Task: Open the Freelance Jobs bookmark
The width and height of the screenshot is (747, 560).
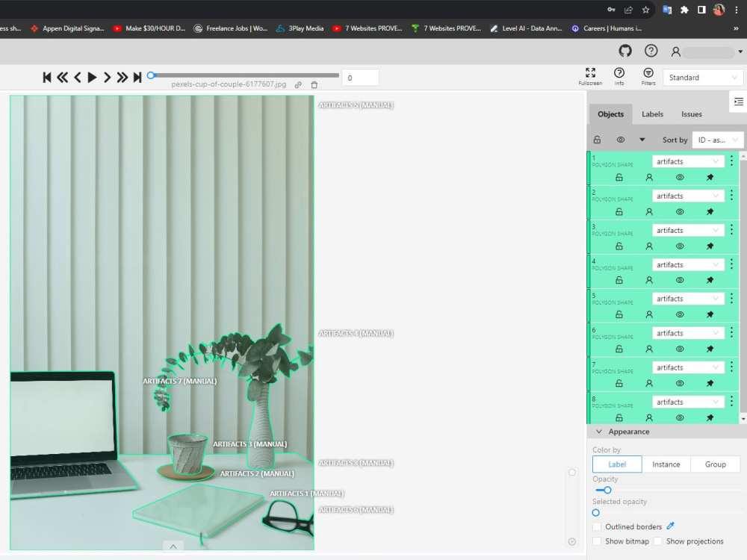Action: pyautogui.click(x=231, y=28)
